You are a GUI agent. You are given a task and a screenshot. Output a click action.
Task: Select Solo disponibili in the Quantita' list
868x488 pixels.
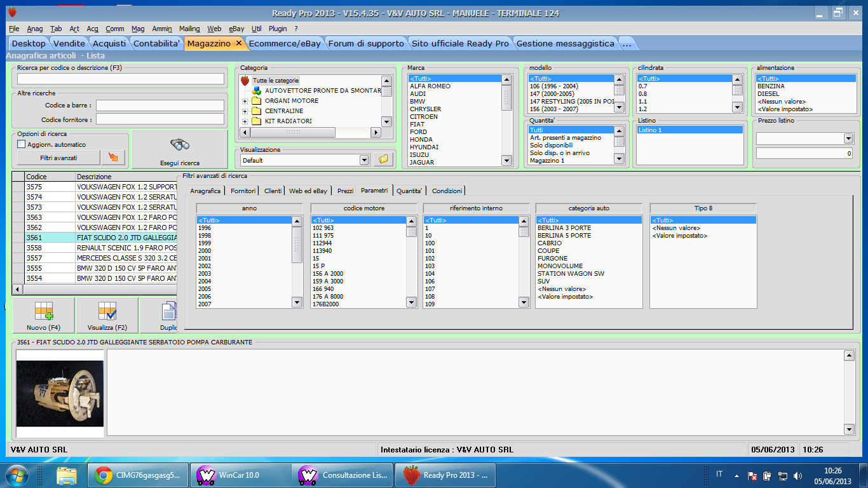[571, 146]
